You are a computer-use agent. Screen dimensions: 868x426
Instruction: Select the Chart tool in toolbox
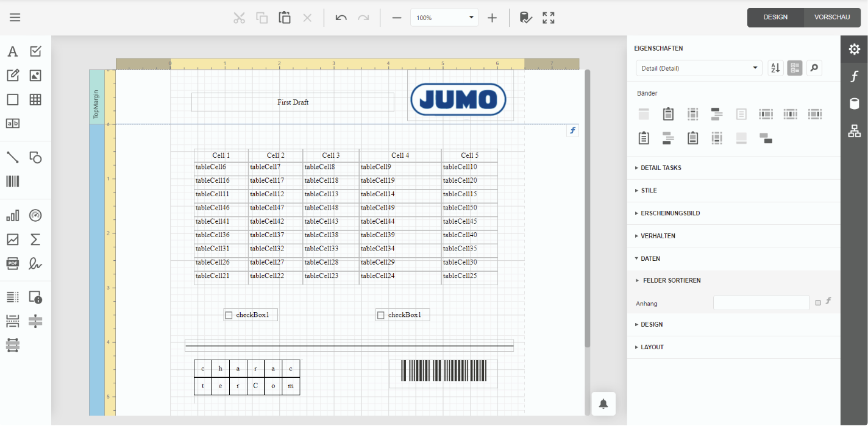pyautogui.click(x=13, y=216)
